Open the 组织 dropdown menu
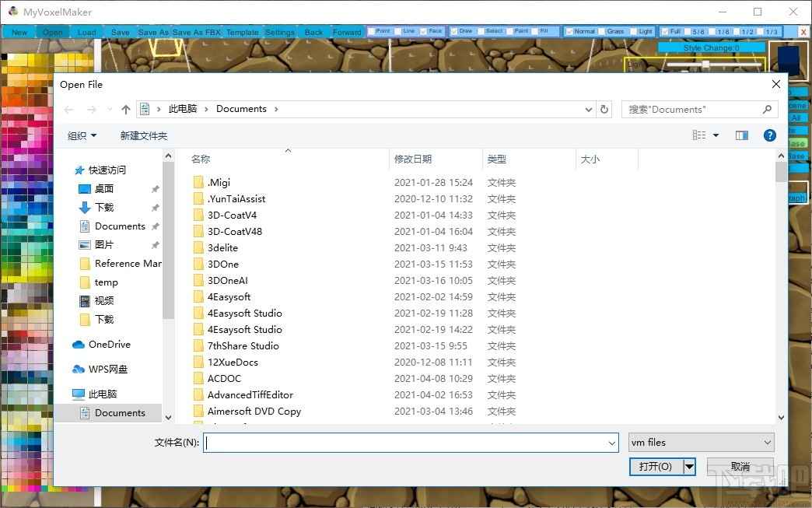 click(82, 135)
